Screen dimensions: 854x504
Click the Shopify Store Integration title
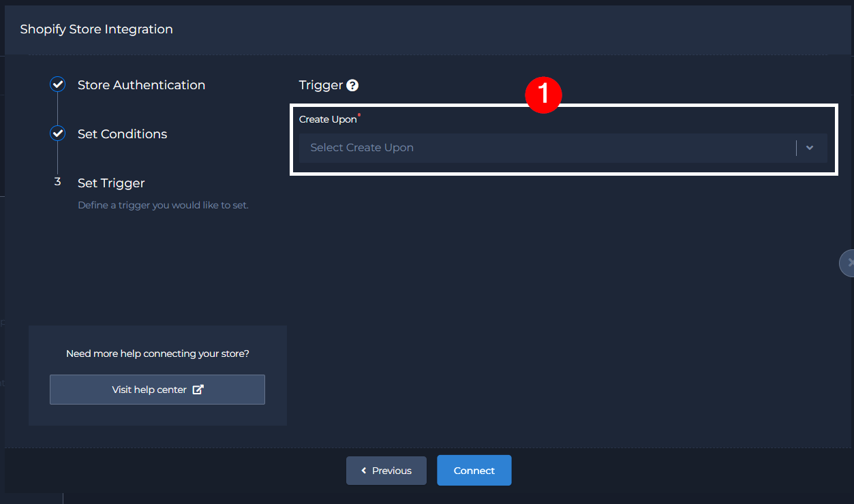coord(96,29)
